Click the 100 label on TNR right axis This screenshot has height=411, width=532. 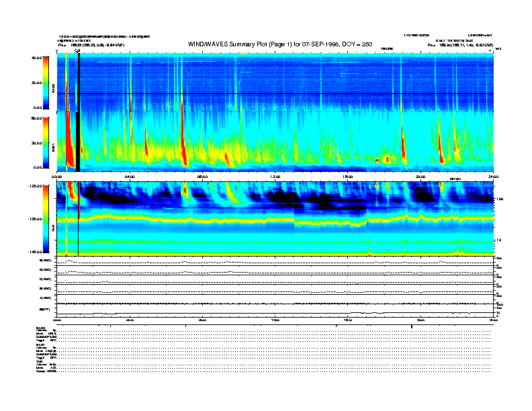tap(500, 199)
